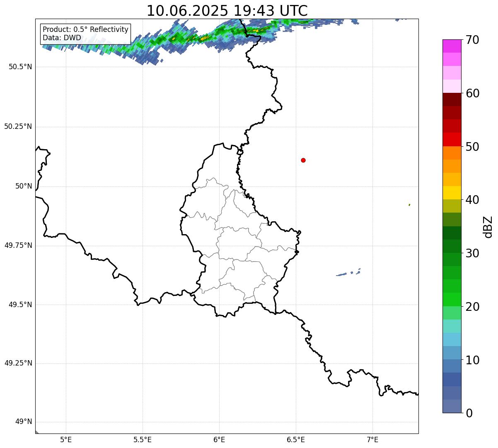Viewport: 498px width, 448px height.
Task: Click the 6.5°E longitude label
Action: [296, 439]
